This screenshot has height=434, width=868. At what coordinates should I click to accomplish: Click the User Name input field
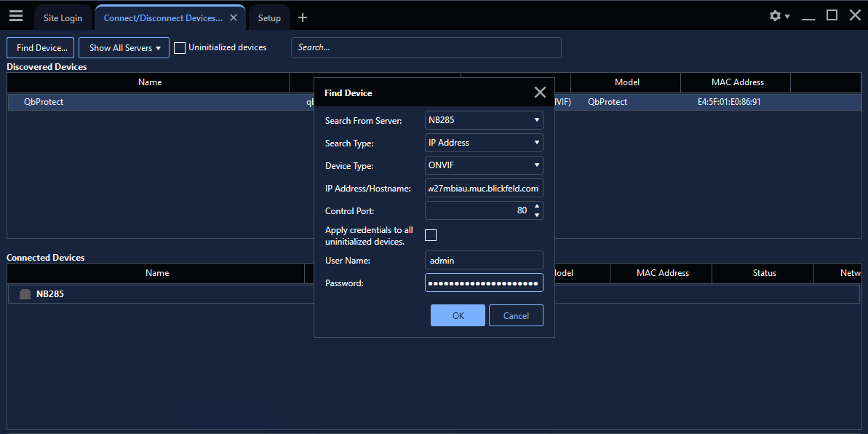tap(484, 260)
